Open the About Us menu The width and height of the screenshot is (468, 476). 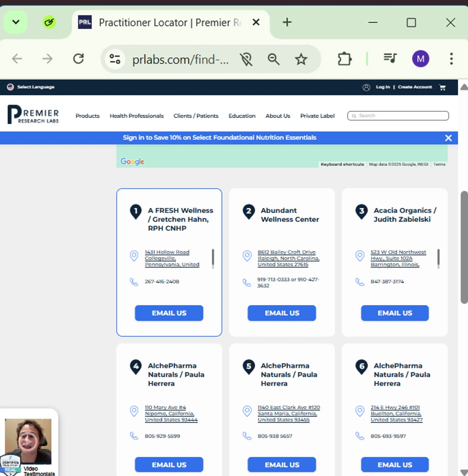pyautogui.click(x=278, y=116)
